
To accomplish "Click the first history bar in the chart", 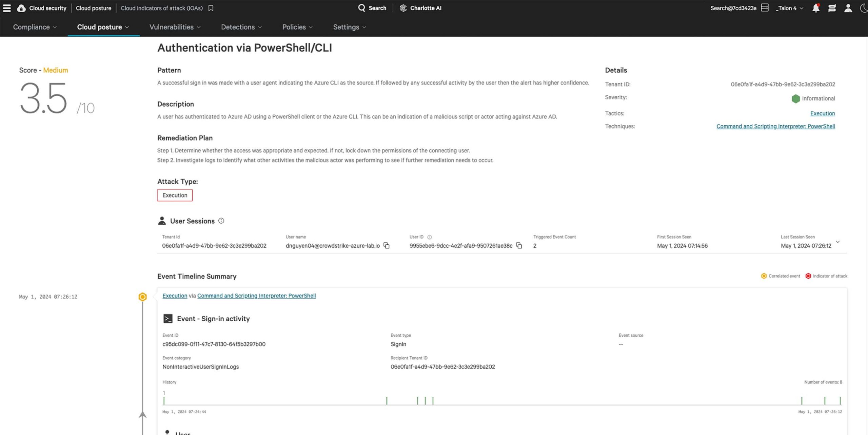I will pos(164,401).
